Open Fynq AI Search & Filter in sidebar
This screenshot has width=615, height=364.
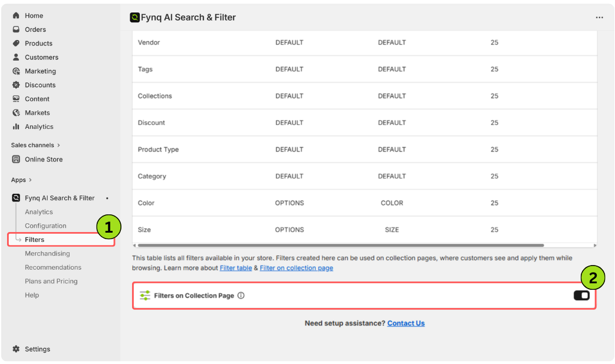click(60, 198)
